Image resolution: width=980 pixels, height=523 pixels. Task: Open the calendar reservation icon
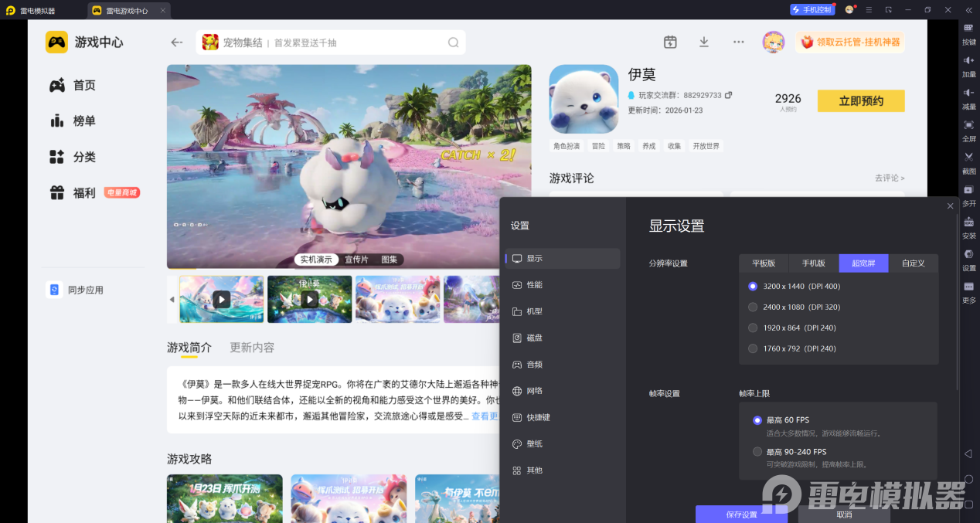click(x=670, y=42)
